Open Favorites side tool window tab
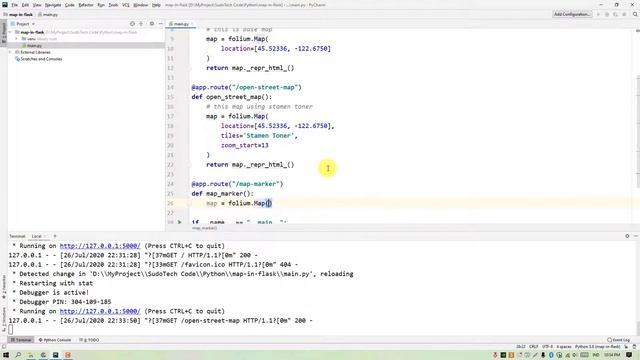This screenshot has height=360, width=640. [4, 287]
